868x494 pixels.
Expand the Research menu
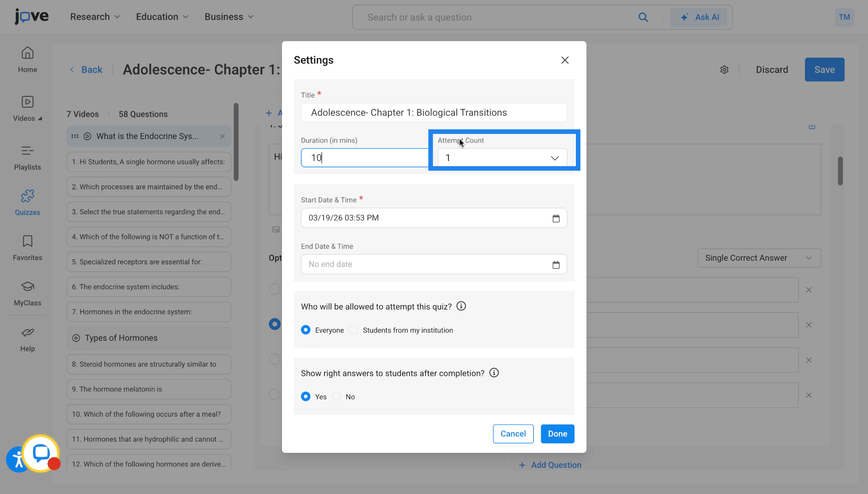(x=95, y=17)
